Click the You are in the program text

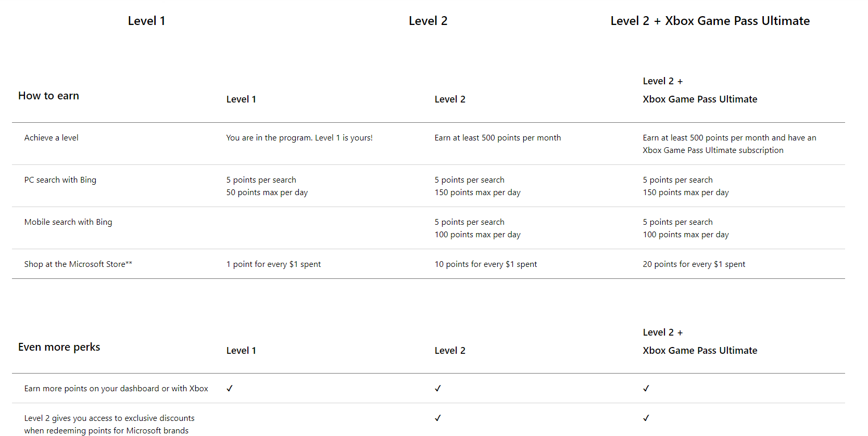269,138
